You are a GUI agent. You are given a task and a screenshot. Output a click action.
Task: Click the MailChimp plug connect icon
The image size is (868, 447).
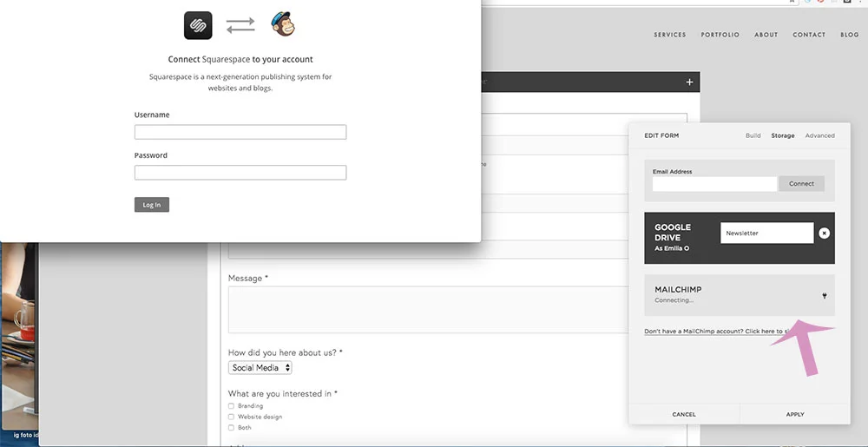coord(825,295)
